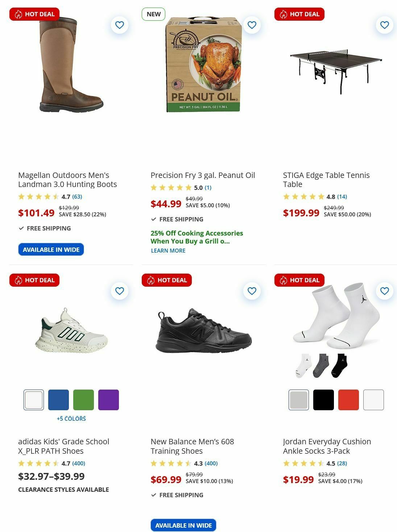Select the green adidas shoe color option
The image size is (397, 532).
tap(83, 399)
